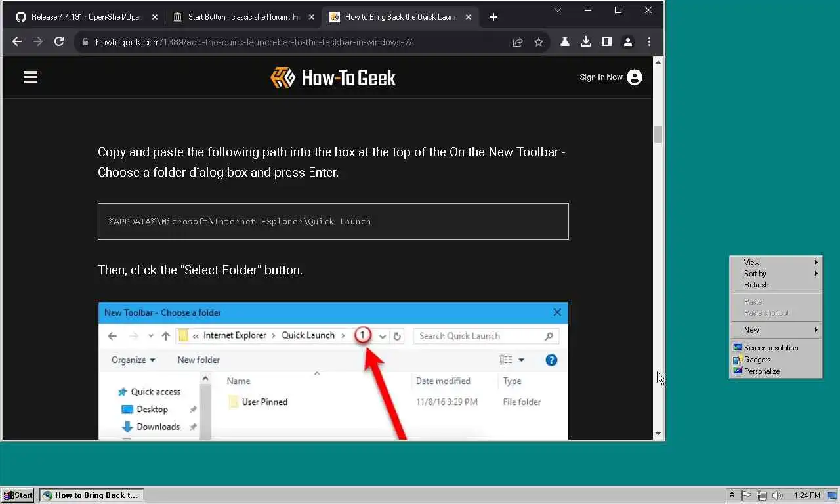Click the vertical scrollbar thumb
This screenshot has height=504, width=840.
tap(658, 134)
